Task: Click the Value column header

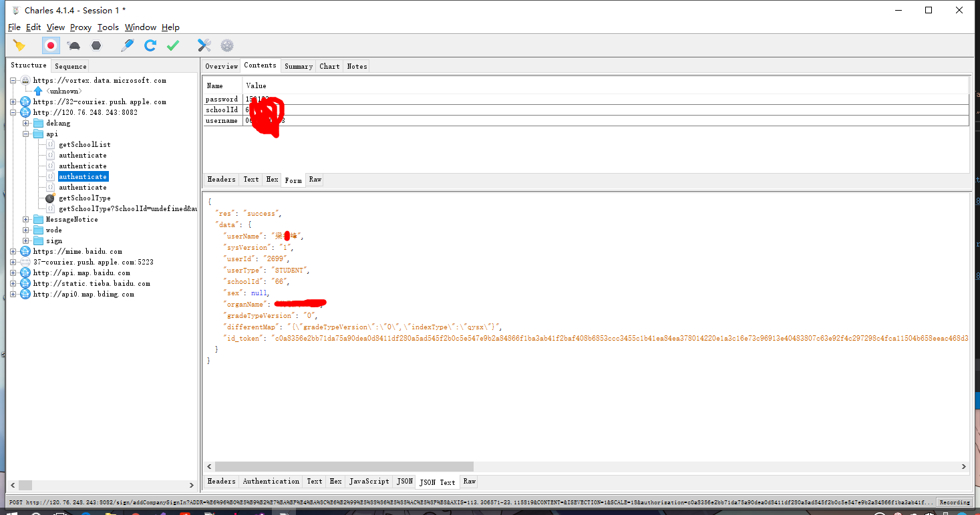Action: [605, 85]
